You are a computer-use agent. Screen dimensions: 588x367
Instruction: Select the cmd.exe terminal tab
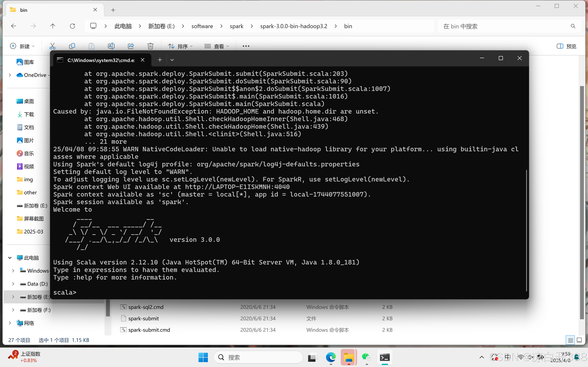tap(101, 60)
